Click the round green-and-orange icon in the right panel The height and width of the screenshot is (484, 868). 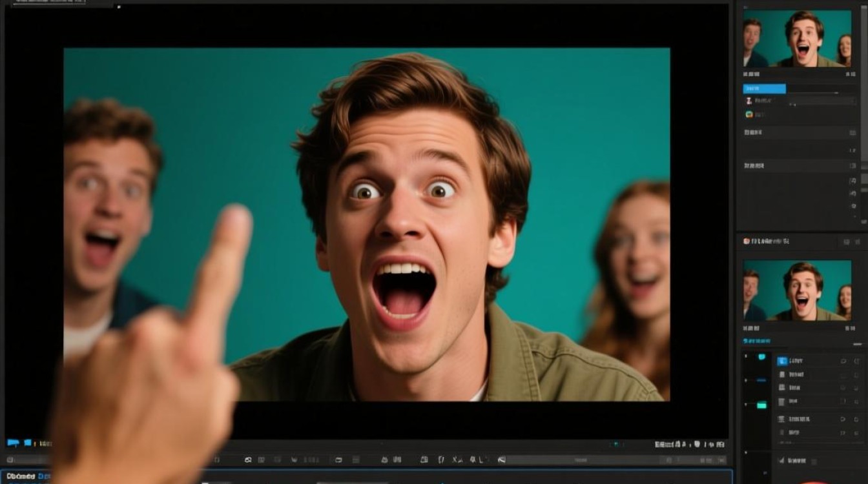[749, 114]
